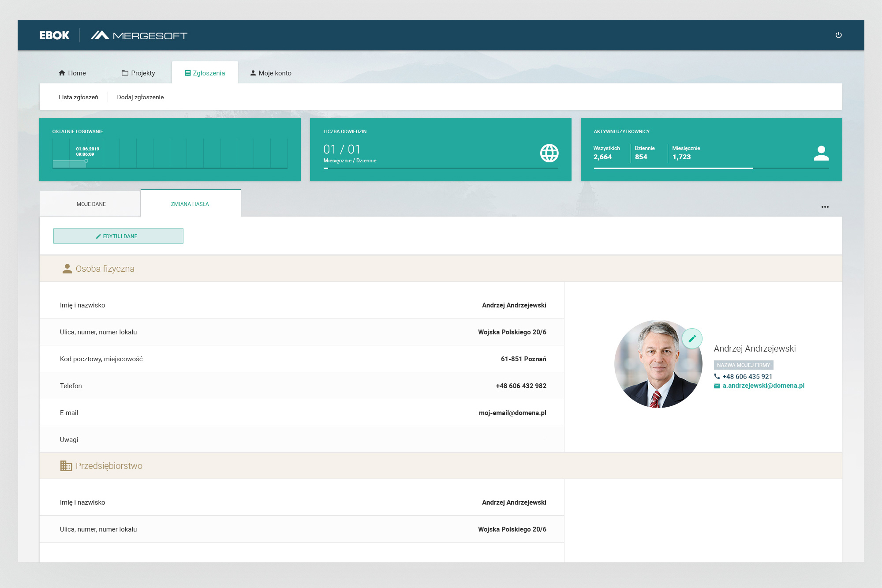Viewport: 882px width, 588px height.
Task: Open Lista zgłoszeń submenu item
Action: [78, 97]
